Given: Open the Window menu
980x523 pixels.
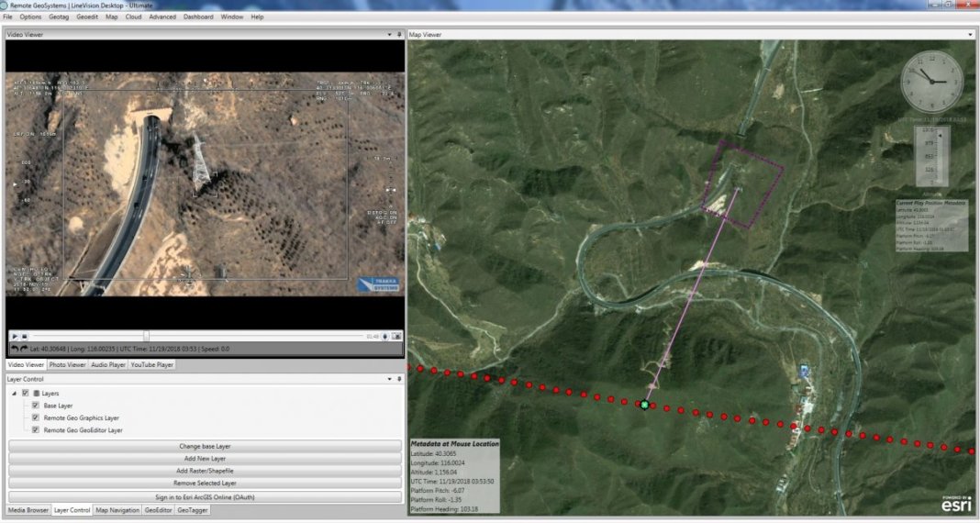Looking at the screenshot, I should 232,17.
